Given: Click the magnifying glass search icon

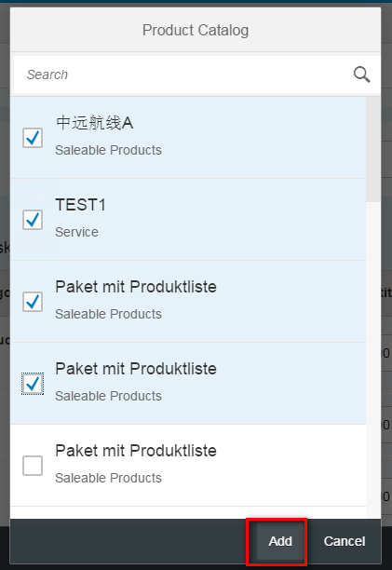Looking at the screenshot, I should pos(361,75).
